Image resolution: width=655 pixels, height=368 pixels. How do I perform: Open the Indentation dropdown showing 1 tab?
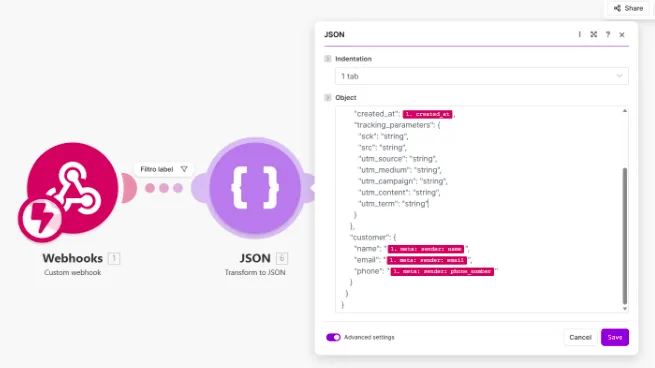[481, 76]
